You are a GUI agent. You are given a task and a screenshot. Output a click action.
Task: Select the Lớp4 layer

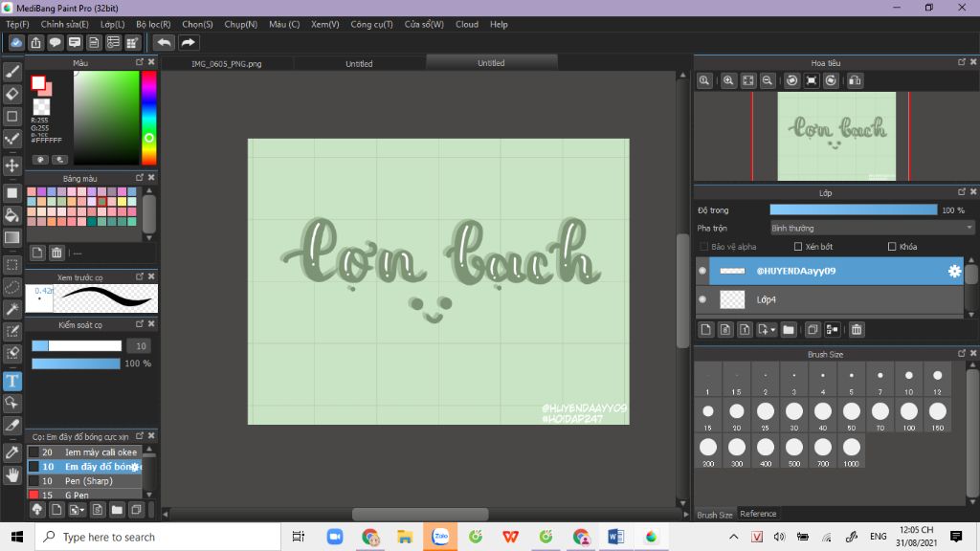tap(830, 299)
